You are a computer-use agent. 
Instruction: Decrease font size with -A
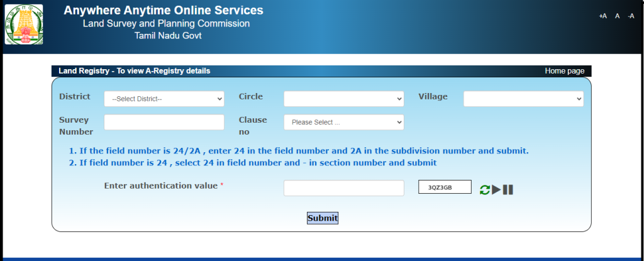[631, 16]
